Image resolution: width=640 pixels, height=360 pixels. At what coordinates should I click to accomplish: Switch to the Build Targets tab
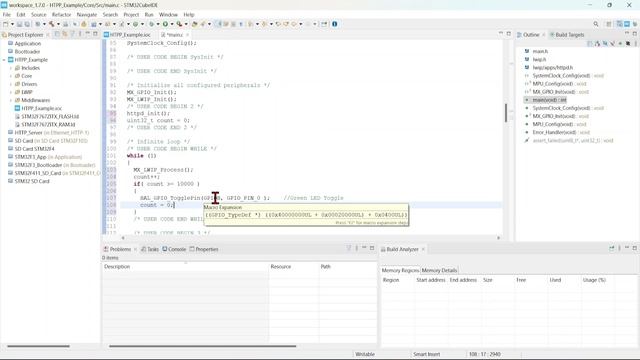coord(567,35)
